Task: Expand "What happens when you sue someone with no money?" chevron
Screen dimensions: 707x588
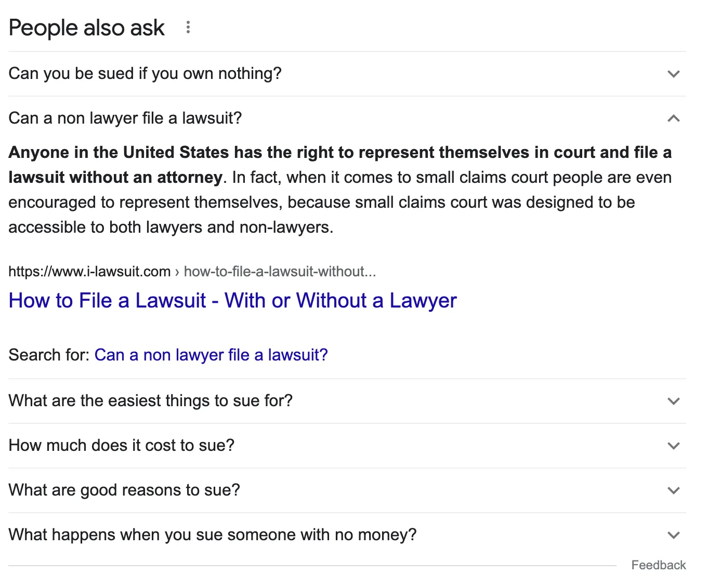Action: point(673,535)
